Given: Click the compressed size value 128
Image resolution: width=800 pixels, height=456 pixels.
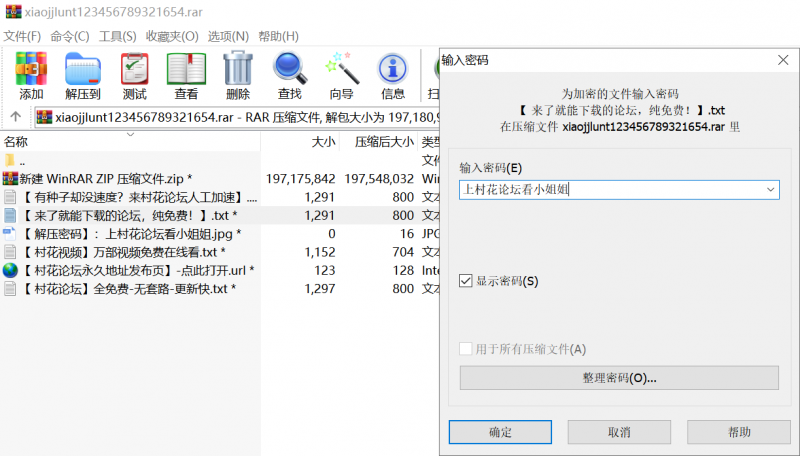Looking at the screenshot, I should tap(403, 270).
